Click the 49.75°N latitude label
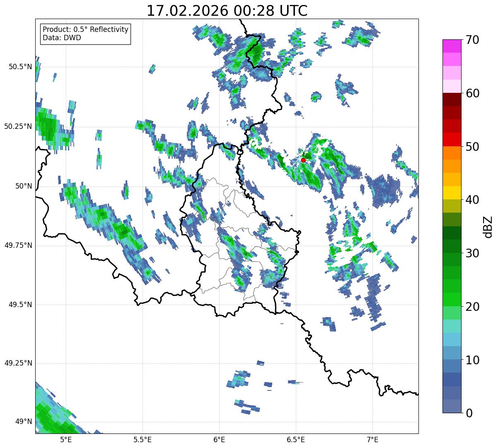This screenshot has height=448, width=498. tap(18, 245)
